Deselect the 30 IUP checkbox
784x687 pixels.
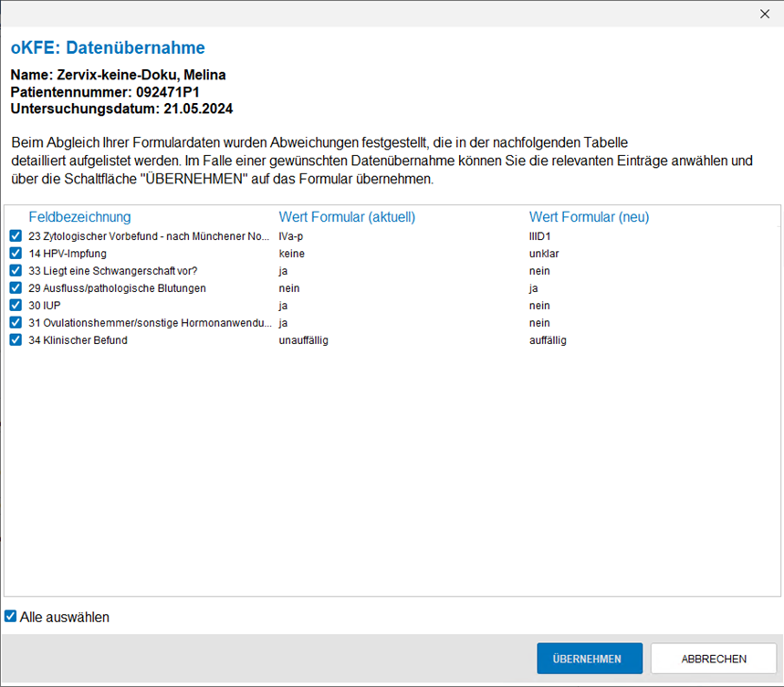16,306
